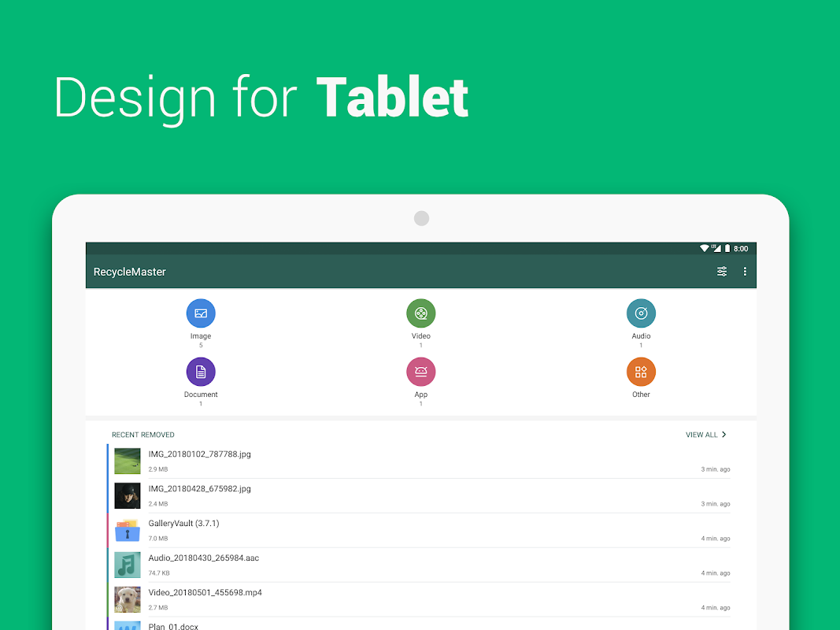Open the Audio category icon
The width and height of the screenshot is (840, 630).
tap(642, 313)
